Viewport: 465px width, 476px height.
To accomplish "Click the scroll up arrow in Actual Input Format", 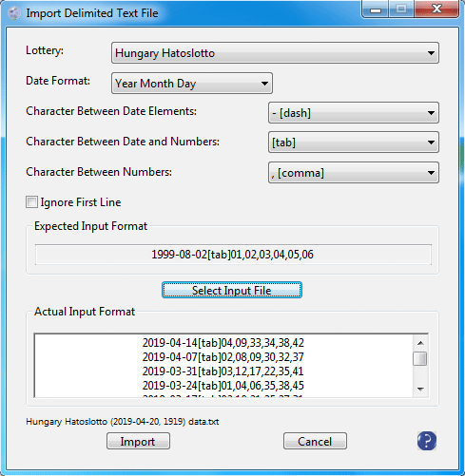I will click(420, 343).
